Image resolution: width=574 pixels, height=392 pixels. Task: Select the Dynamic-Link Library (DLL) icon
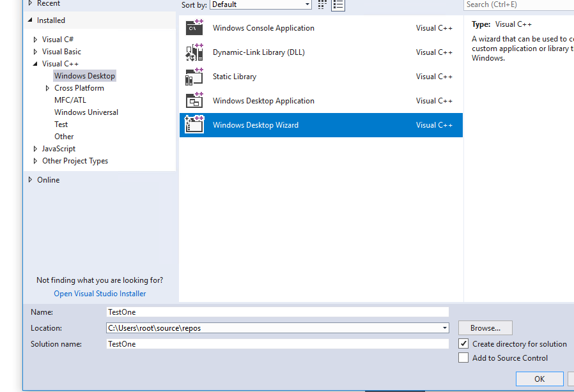[x=194, y=52]
